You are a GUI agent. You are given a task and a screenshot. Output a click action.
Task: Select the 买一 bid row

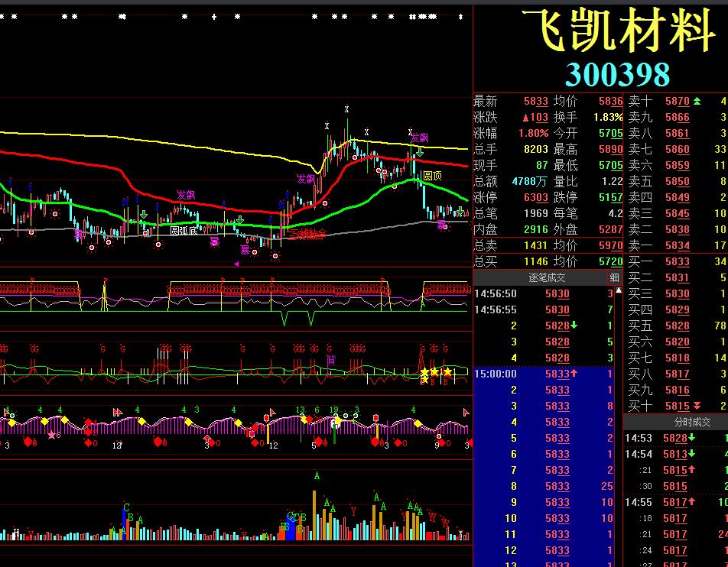(677, 261)
